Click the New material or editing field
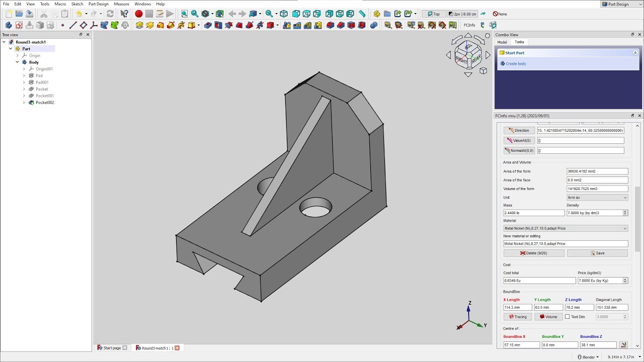The width and height of the screenshot is (644, 362). [x=566, y=244]
